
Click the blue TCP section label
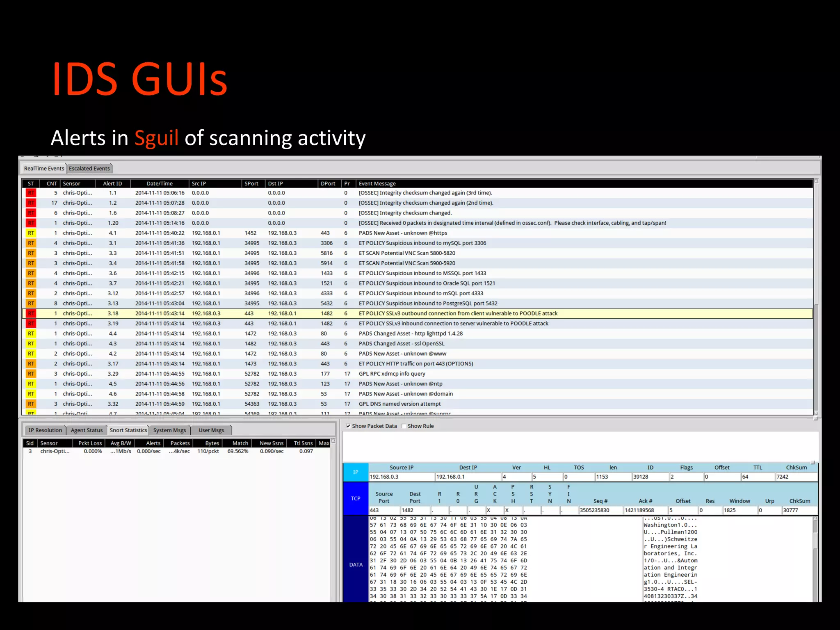[356, 498]
